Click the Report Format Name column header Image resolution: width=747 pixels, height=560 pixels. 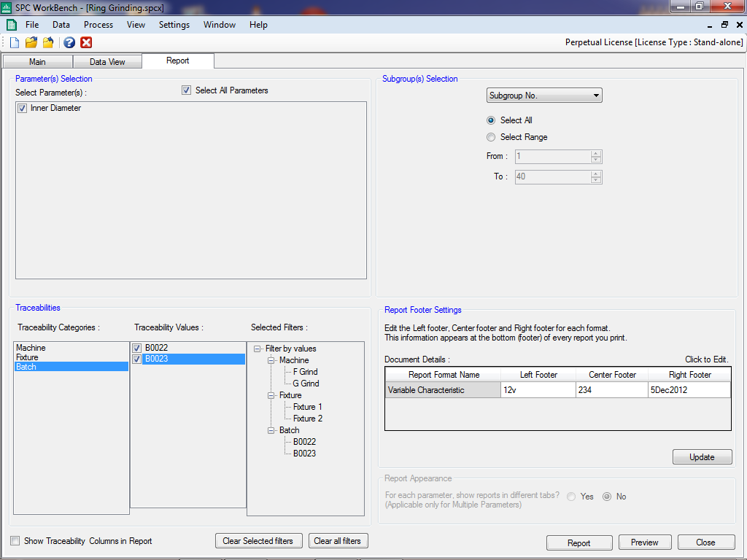[444, 375]
